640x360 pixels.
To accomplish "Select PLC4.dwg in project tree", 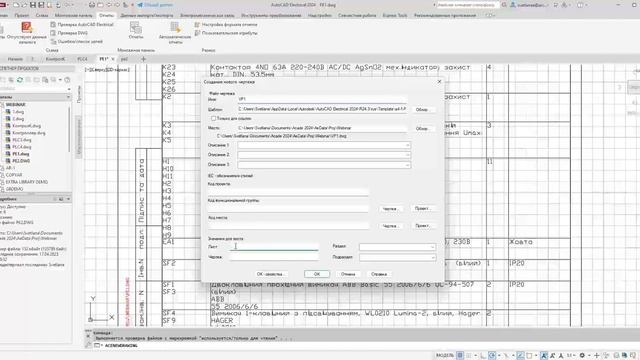I will (22, 147).
